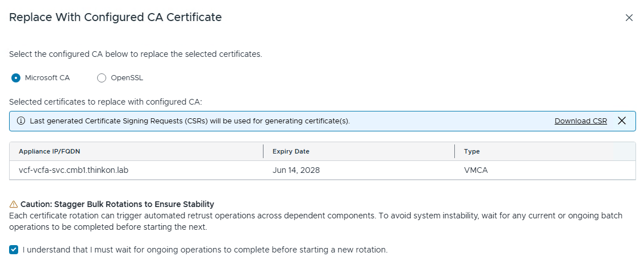
Task: Click the VMCA type cell
Action: [476, 170]
